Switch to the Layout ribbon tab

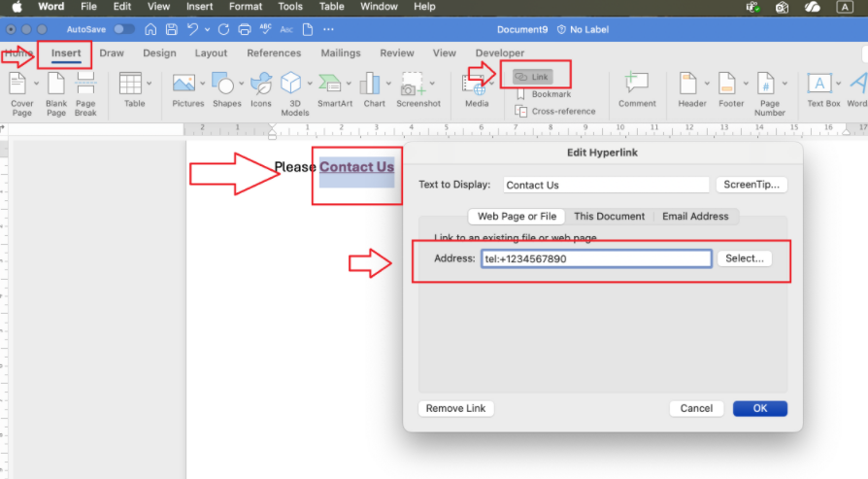(x=211, y=53)
